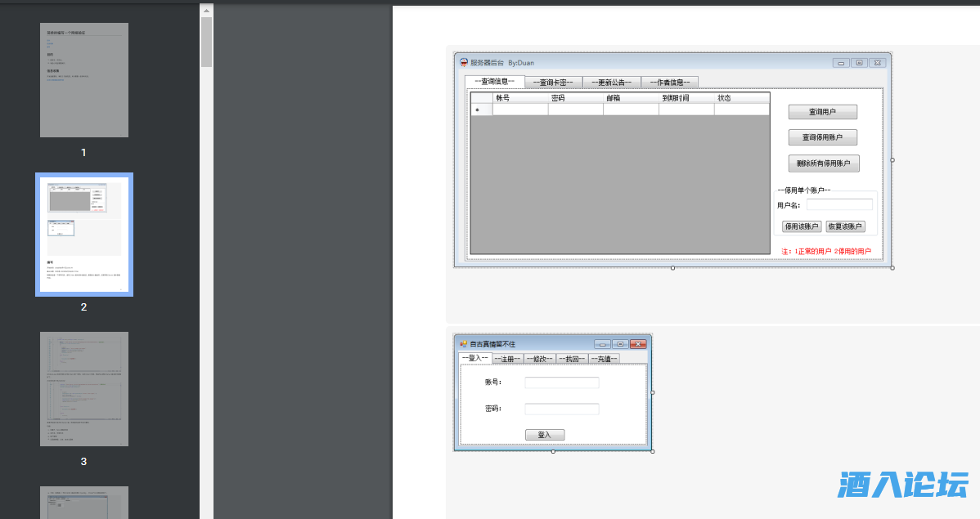Open the 作者信息 tab
This screenshot has width=980, height=519.
(669, 82)
